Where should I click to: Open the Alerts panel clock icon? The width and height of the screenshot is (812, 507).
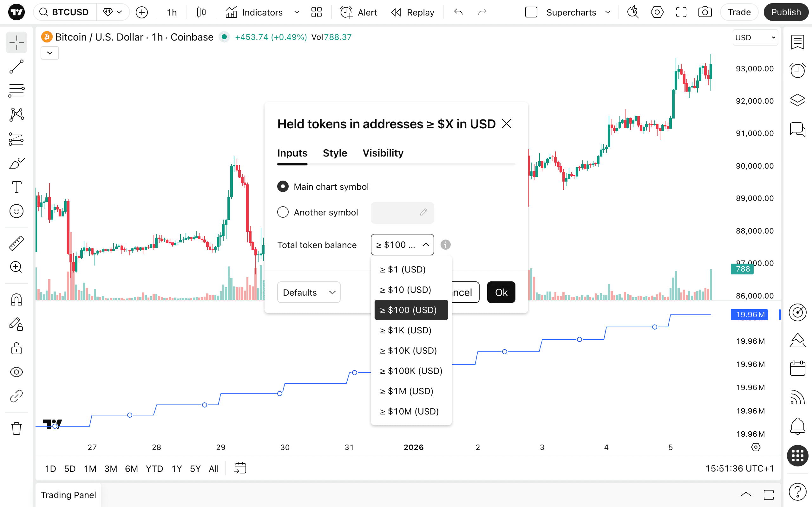tap(797, 70)
